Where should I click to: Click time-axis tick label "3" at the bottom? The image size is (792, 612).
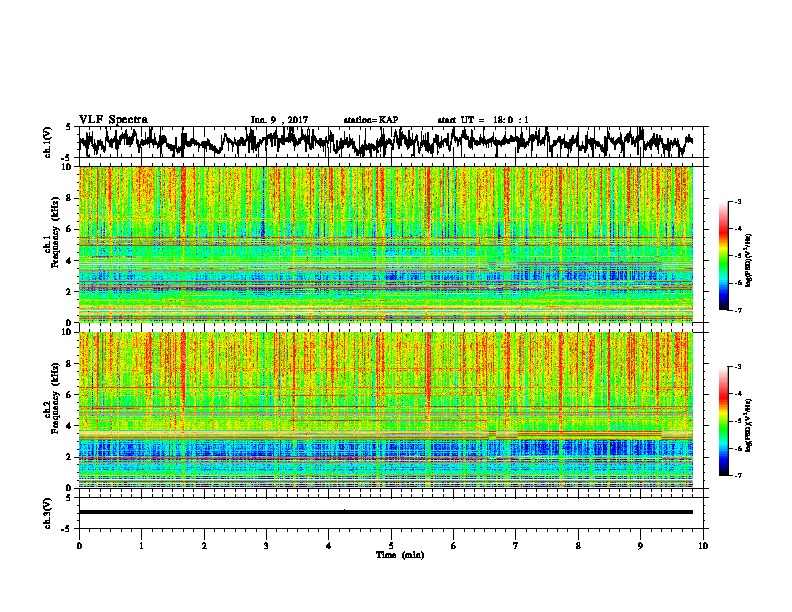coord(266,546)
